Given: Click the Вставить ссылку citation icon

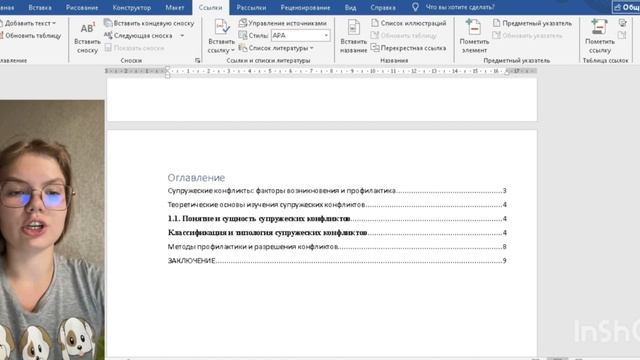Looking at the screenshot, I should [222, 27].
